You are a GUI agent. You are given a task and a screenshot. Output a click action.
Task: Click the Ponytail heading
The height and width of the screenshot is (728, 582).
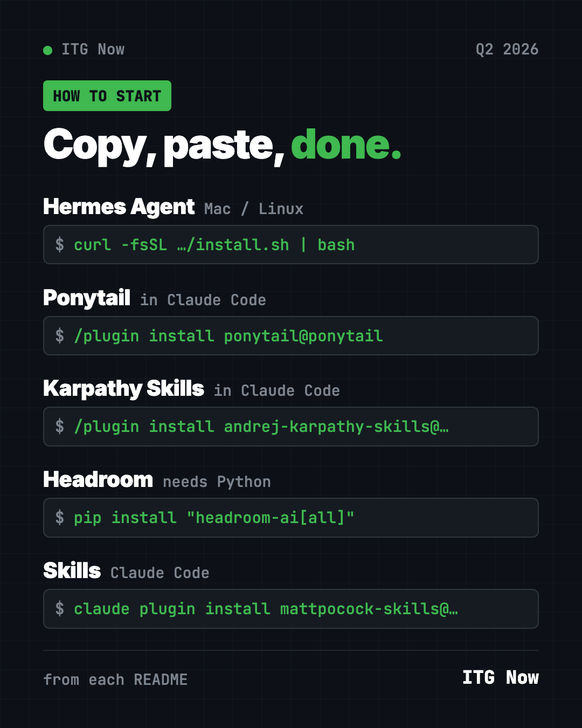point(87,298)
